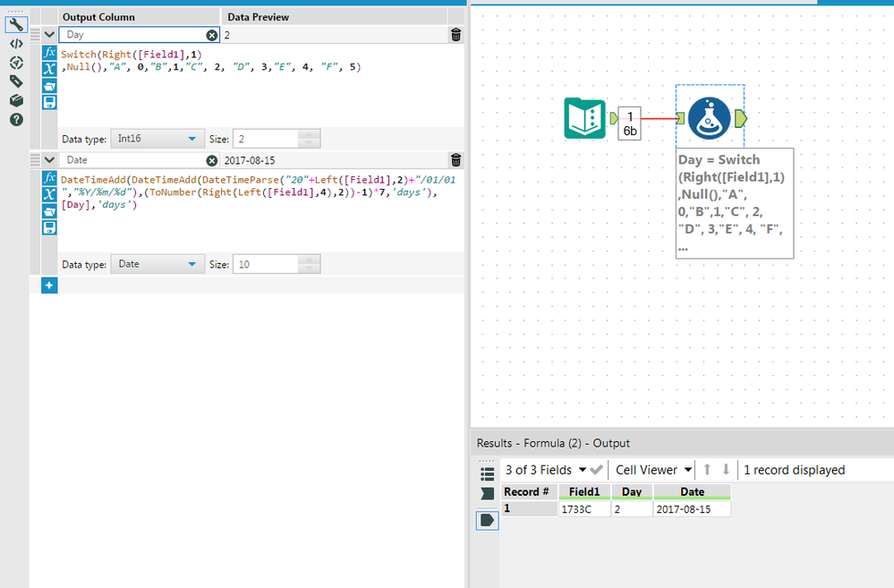Click the Text Input tool output anchor

pyautogui.click(x=614, y=119)
